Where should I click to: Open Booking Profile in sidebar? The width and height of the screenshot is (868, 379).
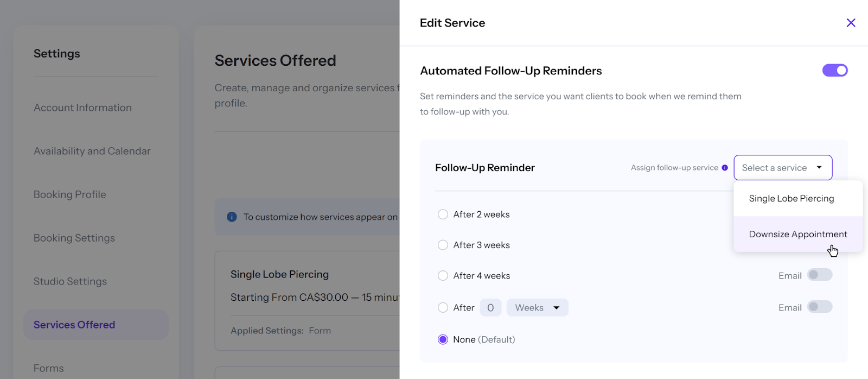pyautogui.click(x=70, y=195)
